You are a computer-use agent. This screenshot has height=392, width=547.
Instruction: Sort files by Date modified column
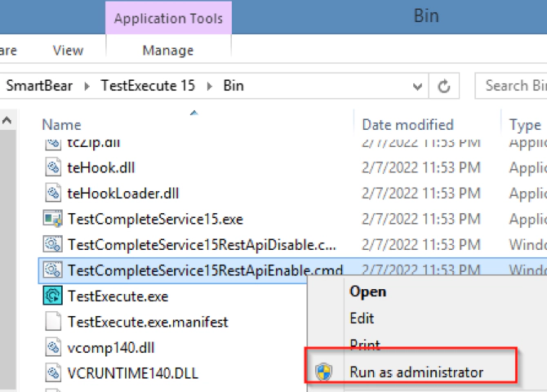407,125
